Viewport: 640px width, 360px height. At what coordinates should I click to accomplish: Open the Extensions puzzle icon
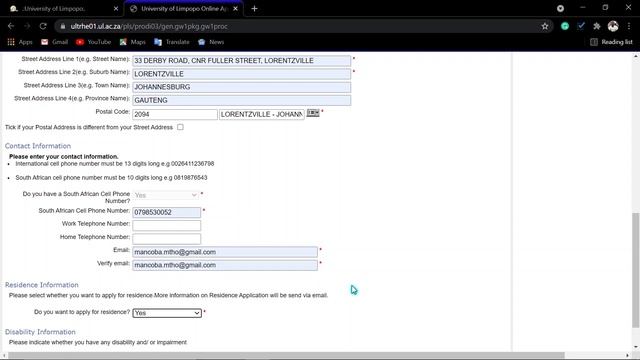pyautogui.click(x=597, y=26)
